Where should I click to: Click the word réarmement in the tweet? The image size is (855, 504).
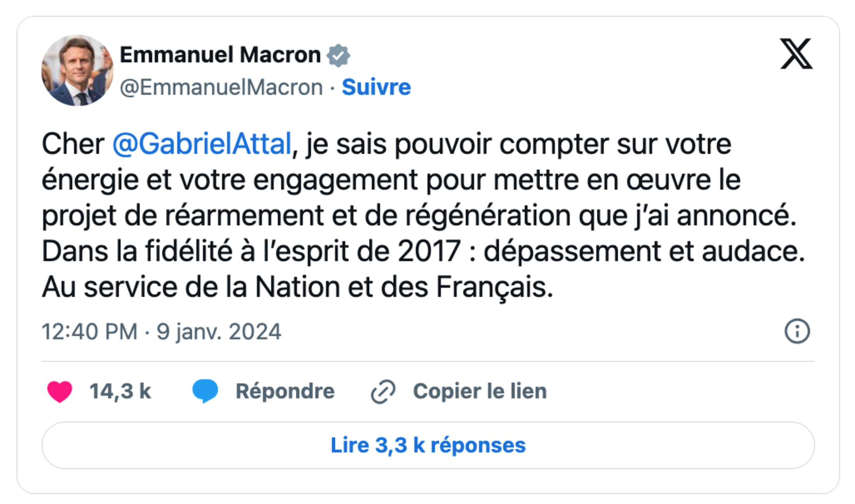pyautogui.click(x=244, y=216)
